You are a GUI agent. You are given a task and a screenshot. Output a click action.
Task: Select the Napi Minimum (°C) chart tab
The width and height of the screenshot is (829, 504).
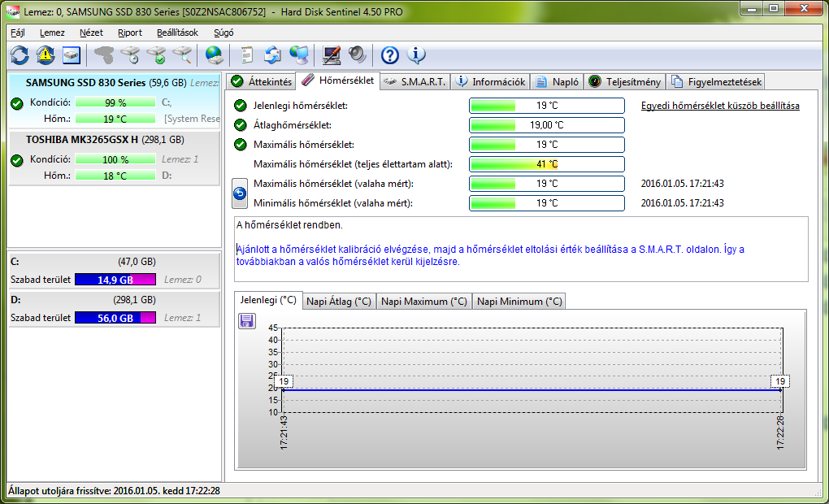click(x=519, y=301)
